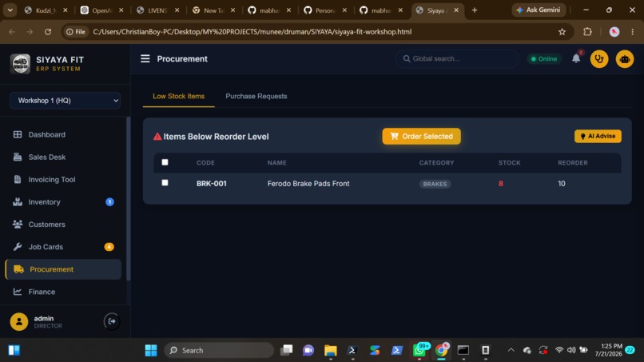Click the reorder value 10
The height and width of the screenshot is (362, 644).
pos(562,183)
